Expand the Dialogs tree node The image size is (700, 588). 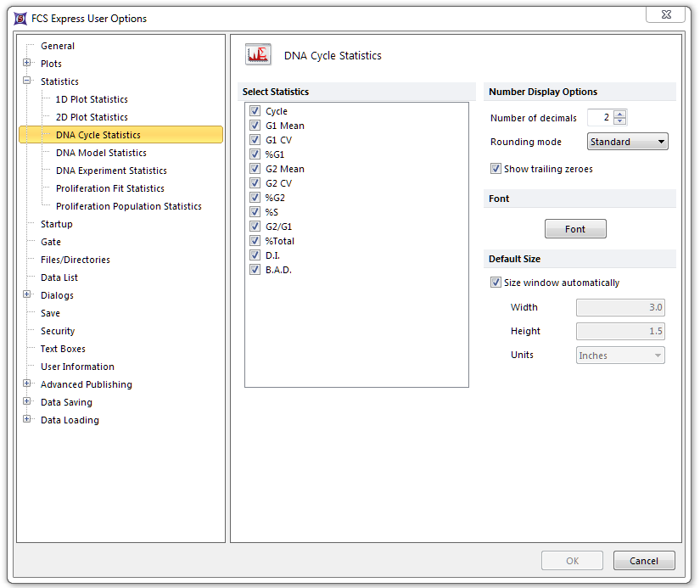click(x=27, y=295)
